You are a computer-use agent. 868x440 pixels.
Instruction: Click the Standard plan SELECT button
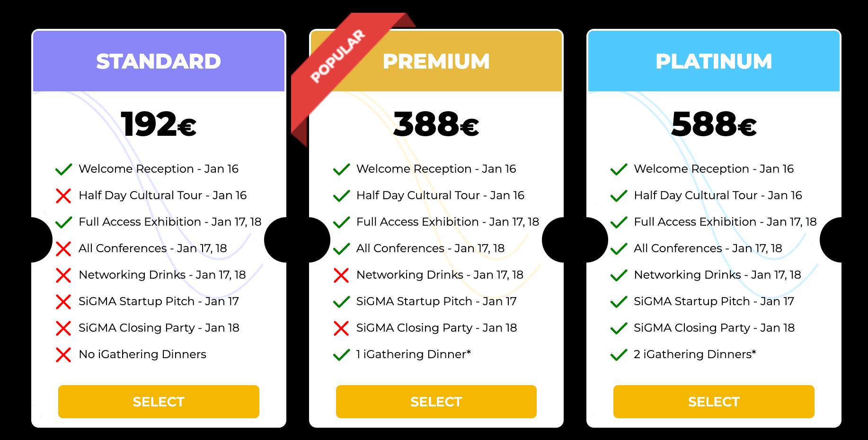pyautogui.click(x=159, y=402)
